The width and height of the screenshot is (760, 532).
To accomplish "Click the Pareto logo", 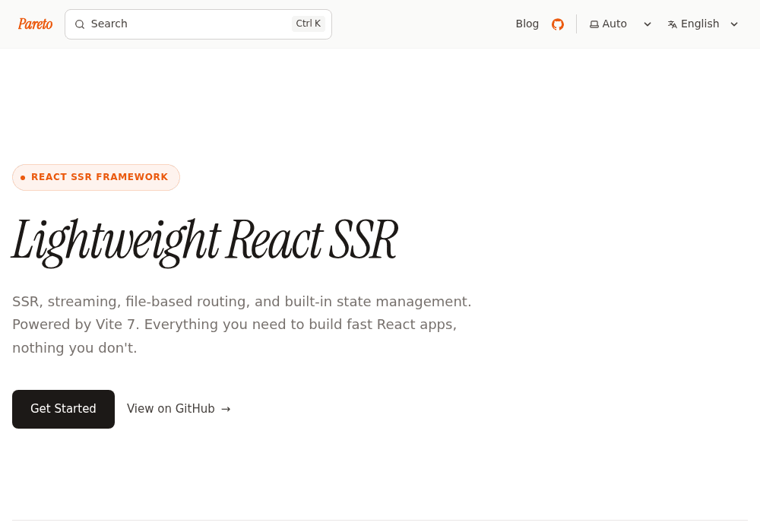I will pos(36,24).
